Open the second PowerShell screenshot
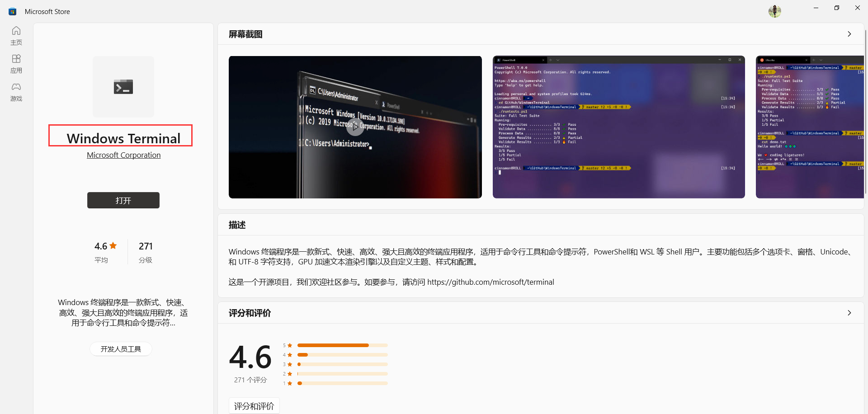 [618, 127]
